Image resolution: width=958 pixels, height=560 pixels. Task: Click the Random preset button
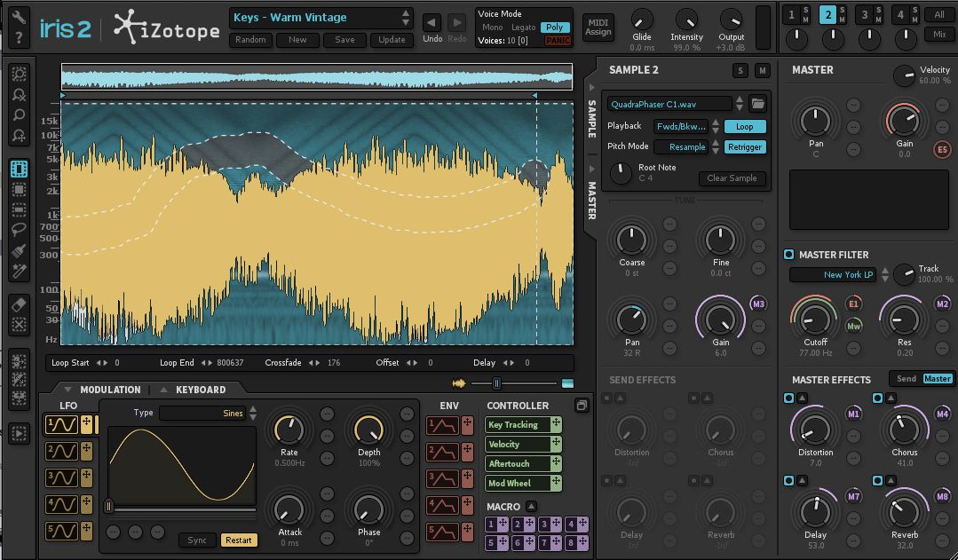click(x=250, y=40)
